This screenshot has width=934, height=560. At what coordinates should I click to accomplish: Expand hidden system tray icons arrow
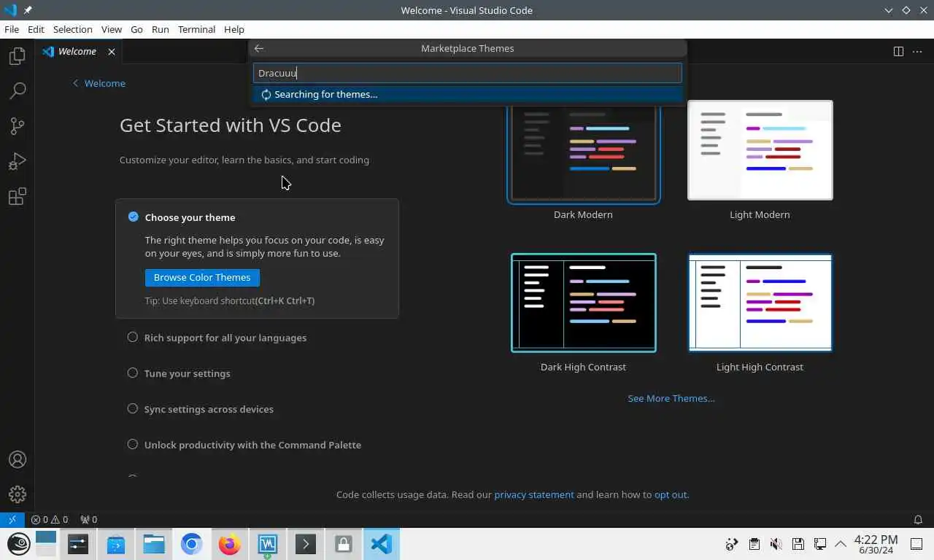841,544
